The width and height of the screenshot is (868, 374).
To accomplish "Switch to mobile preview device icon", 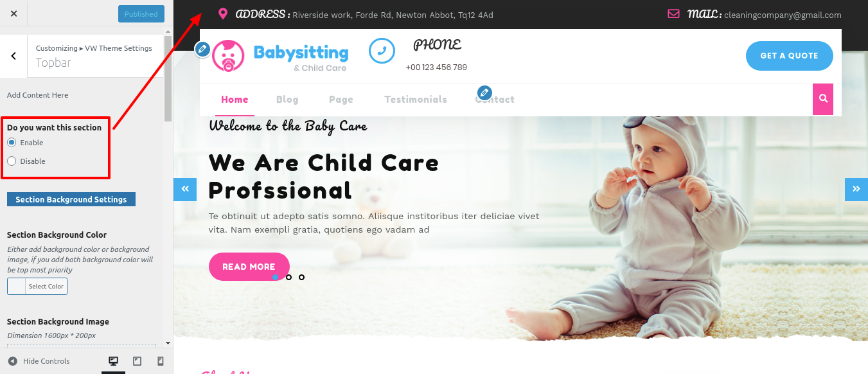I will coord(160,361).
